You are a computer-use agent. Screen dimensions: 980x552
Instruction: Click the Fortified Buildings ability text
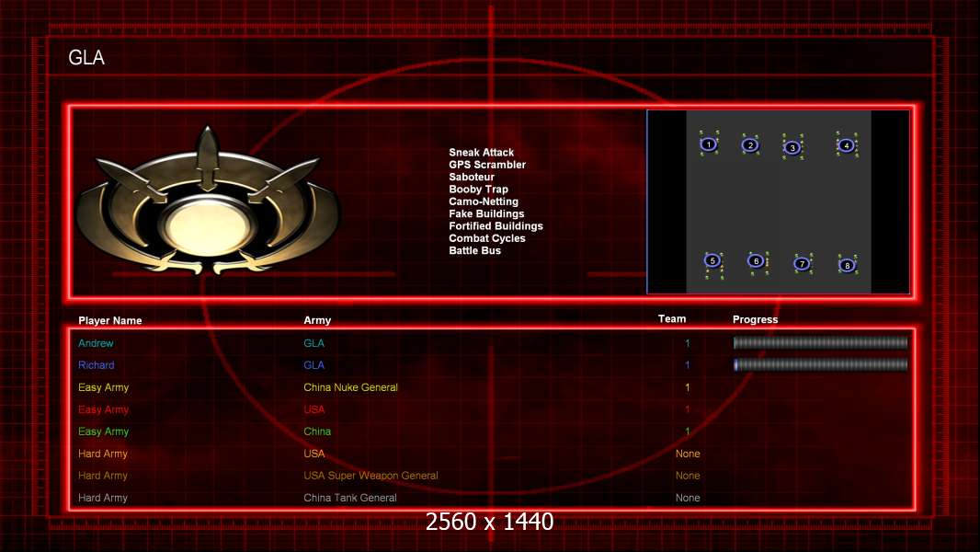pyautogui.click(x=496, y=225)
